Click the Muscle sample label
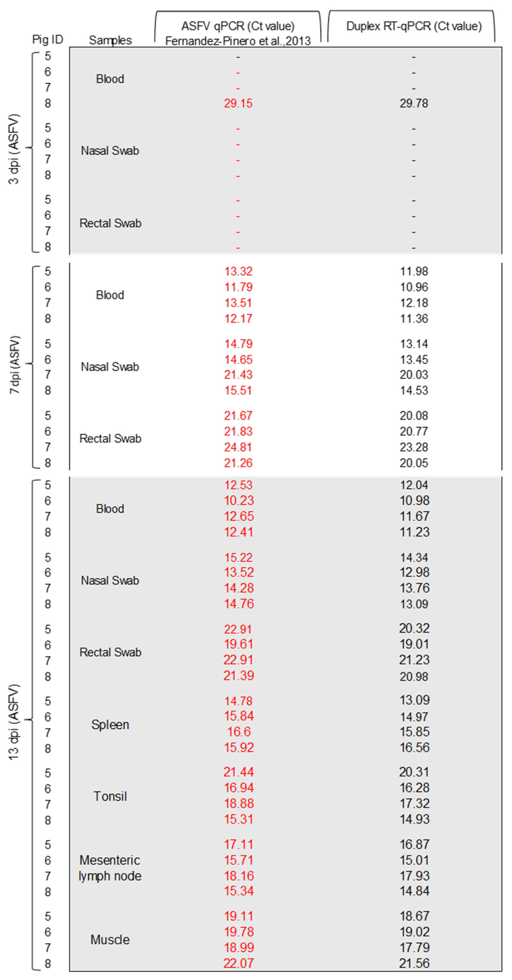 [110, 940]
